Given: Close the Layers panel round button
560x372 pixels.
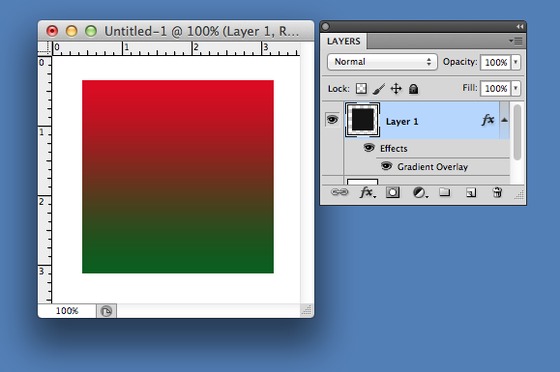Looking at the screenshot, I should point(325,26).
